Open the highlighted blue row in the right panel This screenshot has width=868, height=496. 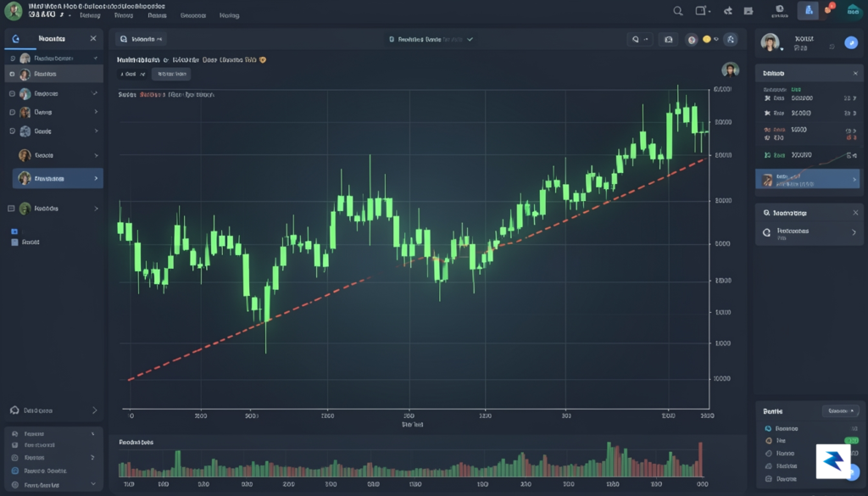(x=807, y=180)
